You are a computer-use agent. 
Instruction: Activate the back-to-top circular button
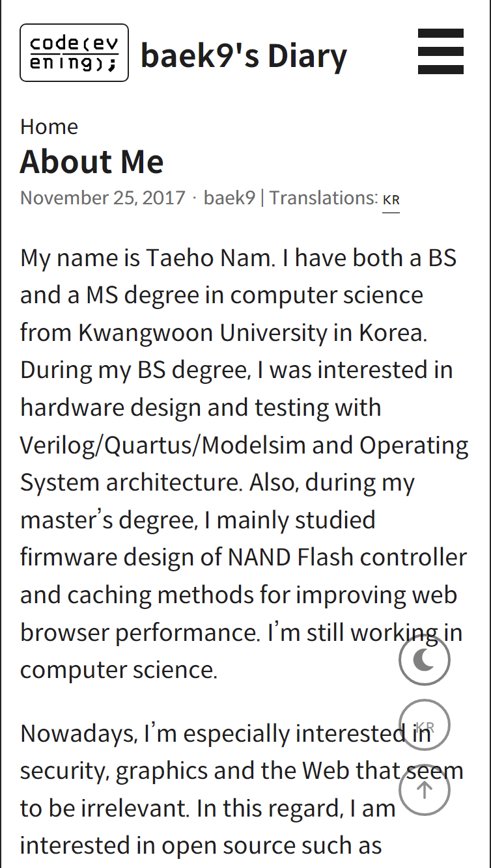(424, 789)
